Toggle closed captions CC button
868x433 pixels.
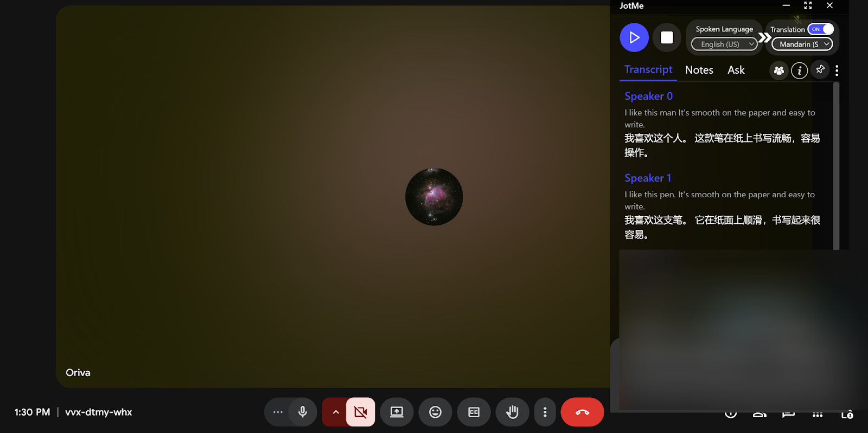click(474, 412)
